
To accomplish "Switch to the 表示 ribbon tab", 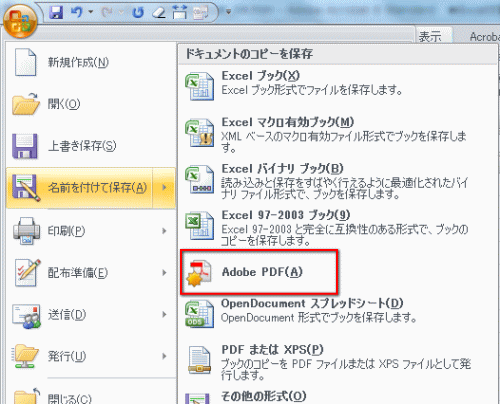I will (x=430, y=36).
